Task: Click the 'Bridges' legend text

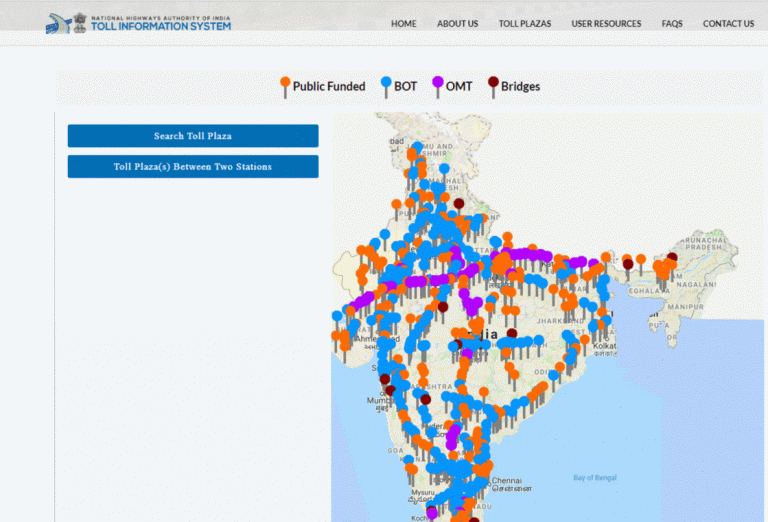Action: pyautogui.click(x=520, y=87)
